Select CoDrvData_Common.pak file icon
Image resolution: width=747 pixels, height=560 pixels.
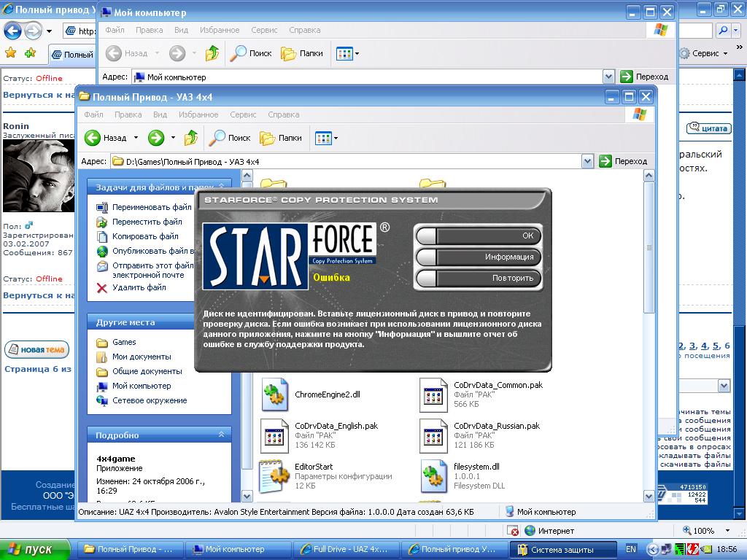coord(433,394)
